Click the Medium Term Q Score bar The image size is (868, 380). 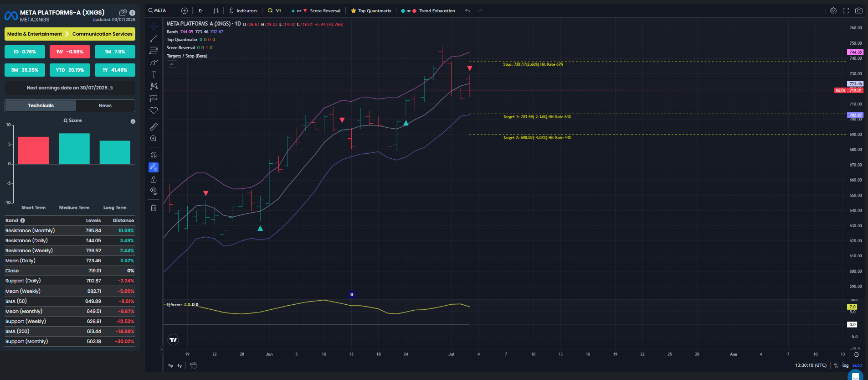(x=74, y=149)
